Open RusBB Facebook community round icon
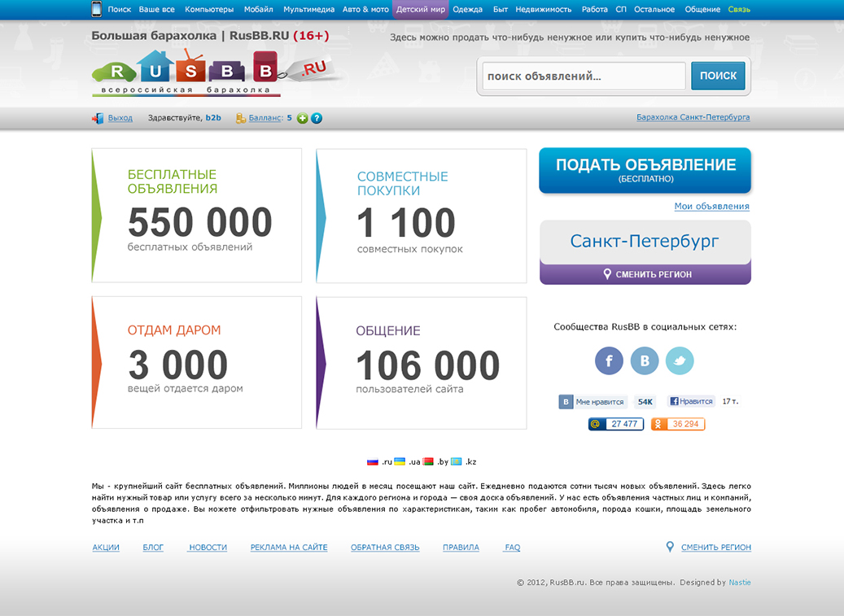The width and height of the screenshot is (844, 616). tap(609, 360)
